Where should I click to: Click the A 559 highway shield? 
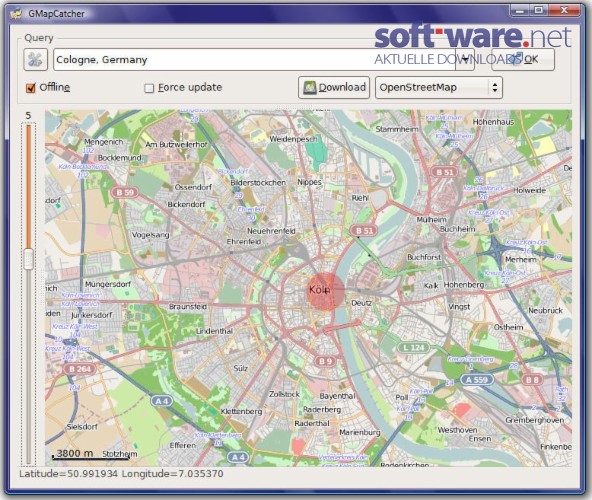[476, 380]
